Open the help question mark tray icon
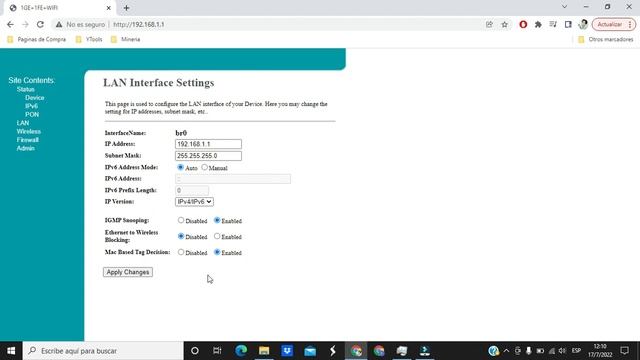 tap(493, 351)
